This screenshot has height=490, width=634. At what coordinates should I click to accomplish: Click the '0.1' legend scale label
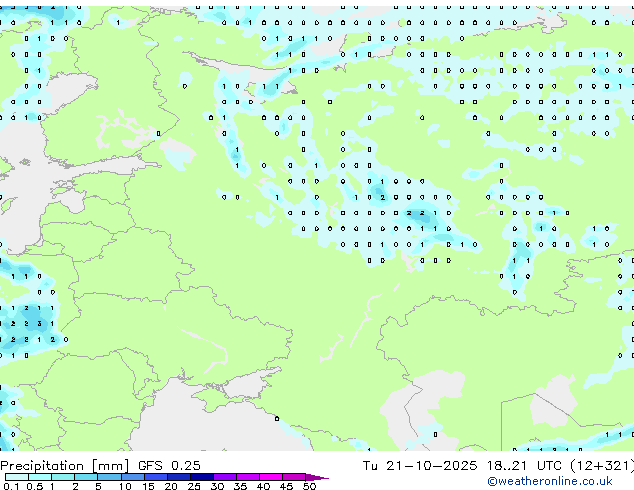(10, 486)
